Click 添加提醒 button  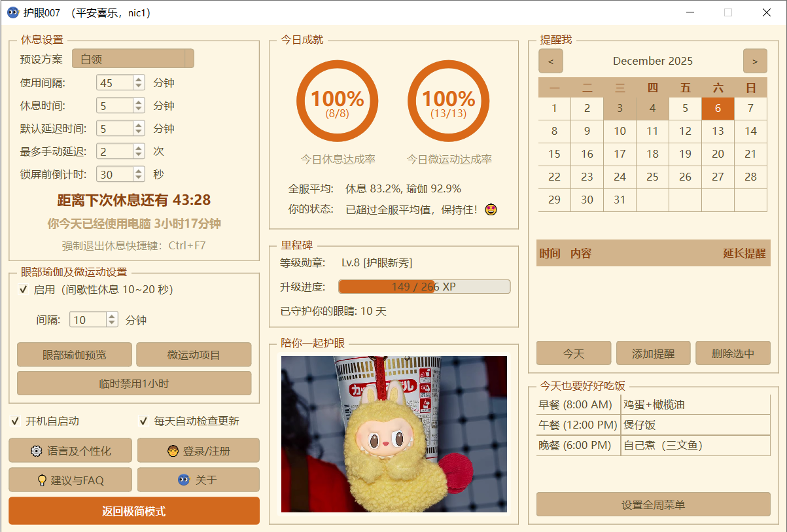653,353
